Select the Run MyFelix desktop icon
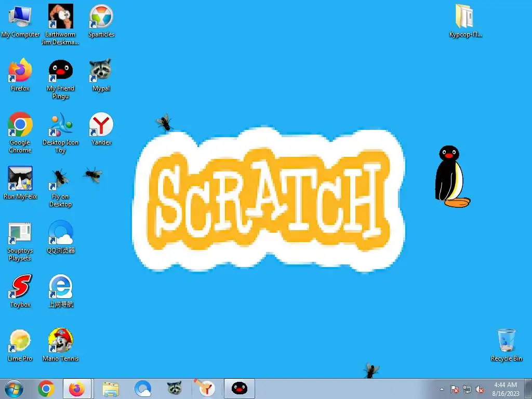This screenshot has width=532, height=399. tap(20, 183)
